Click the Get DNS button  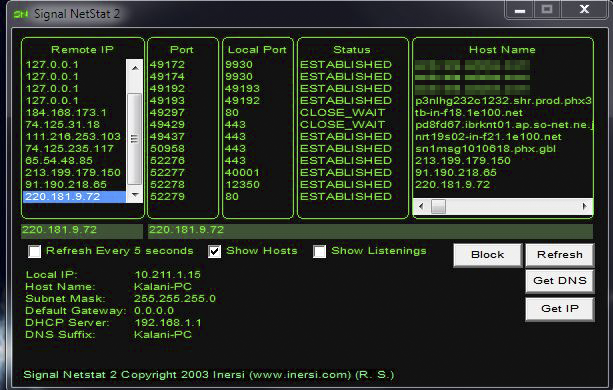559,281
